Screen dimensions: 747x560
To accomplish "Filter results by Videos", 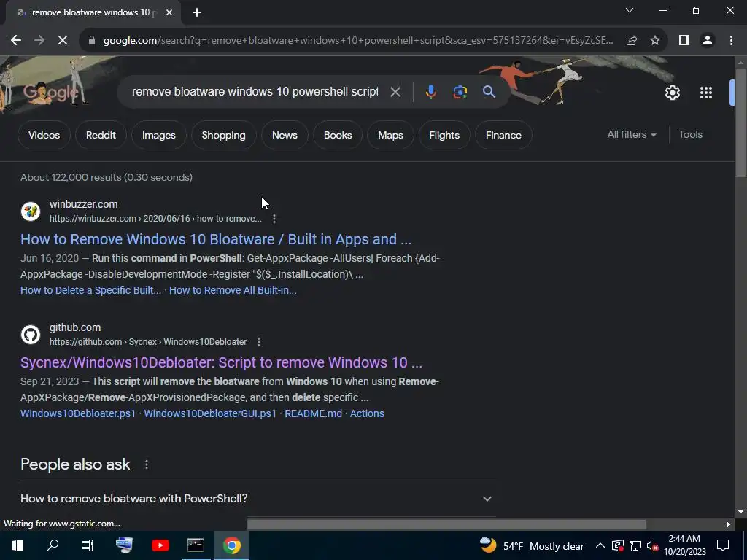I will click(44, 135).
